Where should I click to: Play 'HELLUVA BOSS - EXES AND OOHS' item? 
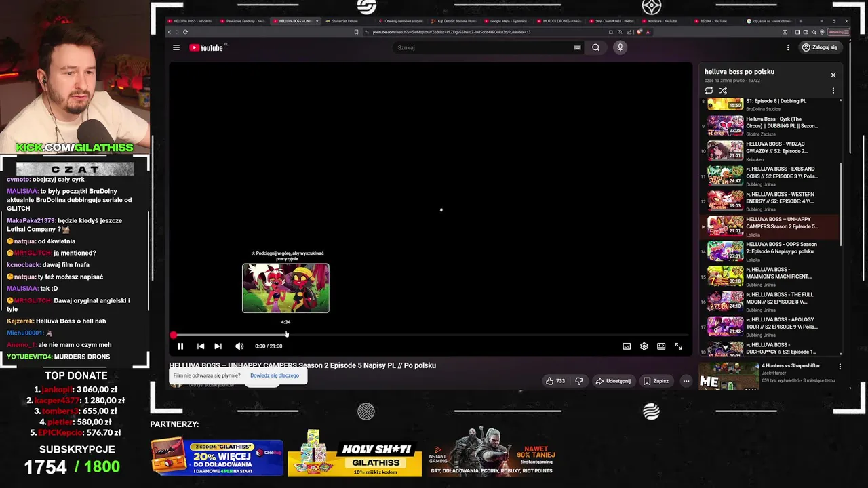[770, 176]
